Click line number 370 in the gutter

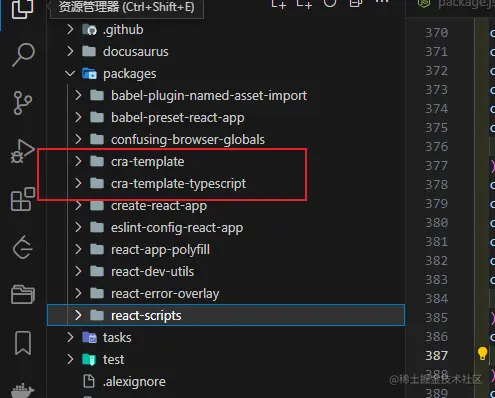[x=437, y=33]
